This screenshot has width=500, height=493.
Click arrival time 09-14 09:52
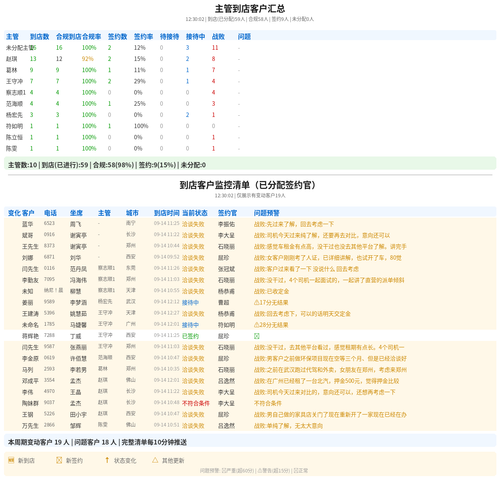(167, 257)
